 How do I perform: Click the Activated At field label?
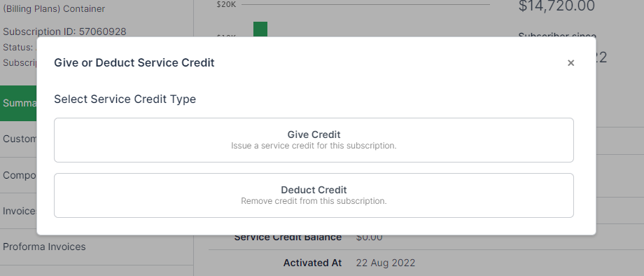312,263
